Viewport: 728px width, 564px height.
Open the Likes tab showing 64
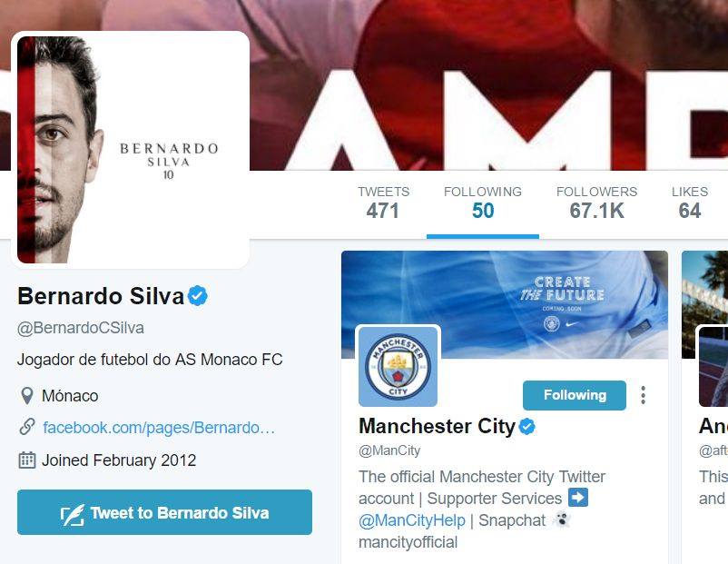[x=690, y=203]
